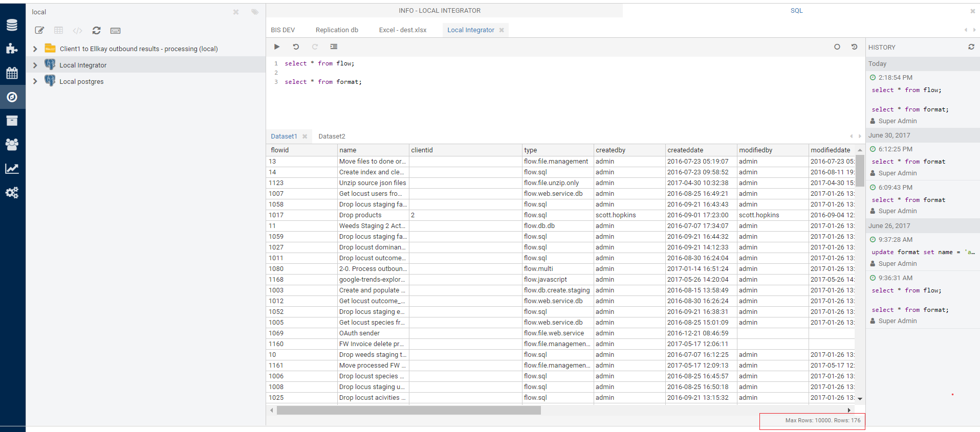
Task: Close the SQL panel with top-right X
Action: (x=973, y=11)
